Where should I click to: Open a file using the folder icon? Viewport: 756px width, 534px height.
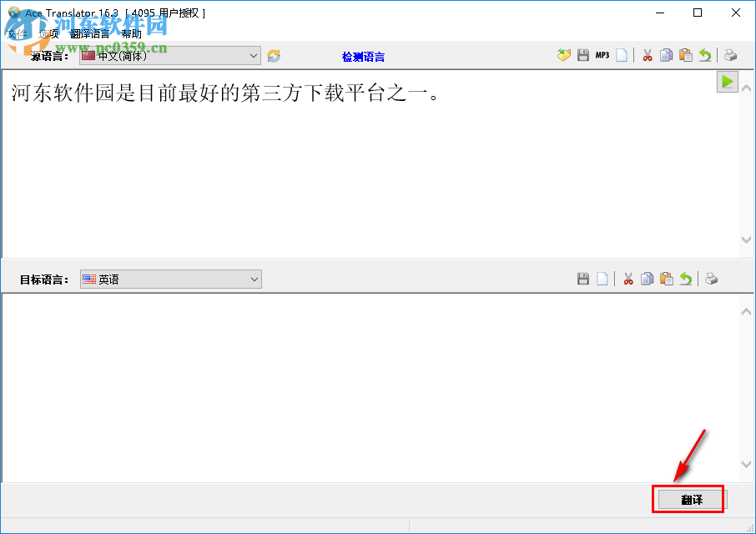[564, 55]
